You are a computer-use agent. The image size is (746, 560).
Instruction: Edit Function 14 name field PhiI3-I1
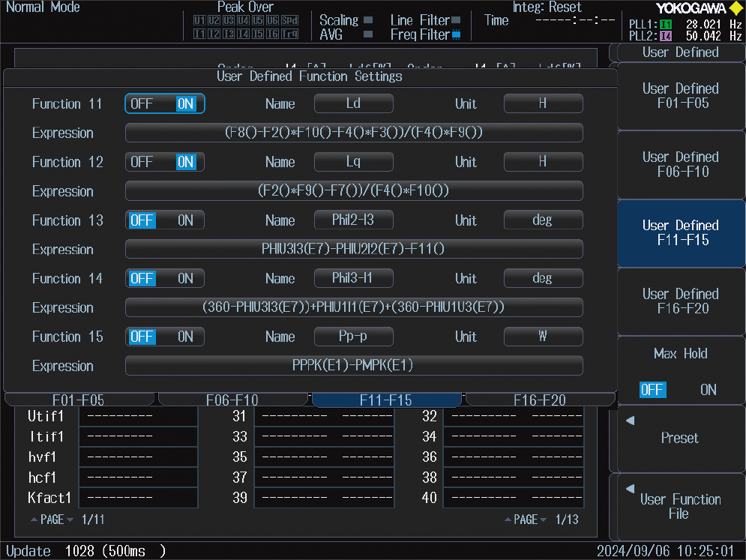[353, 278]
